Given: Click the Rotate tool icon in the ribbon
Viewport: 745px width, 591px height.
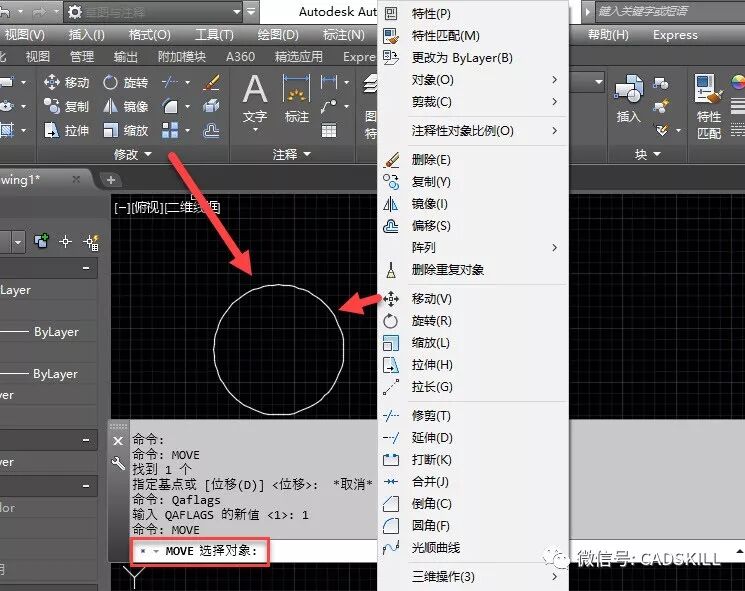Looking at the screenshot, I should click(x=110, y=82).
